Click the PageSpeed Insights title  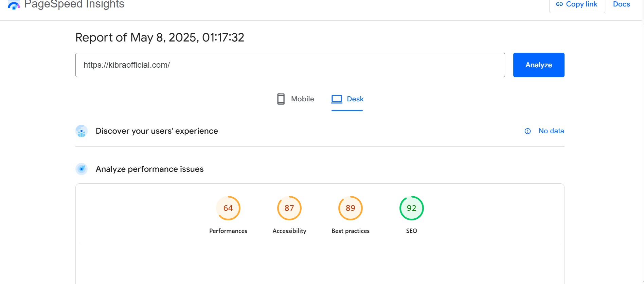pos(74,4)
